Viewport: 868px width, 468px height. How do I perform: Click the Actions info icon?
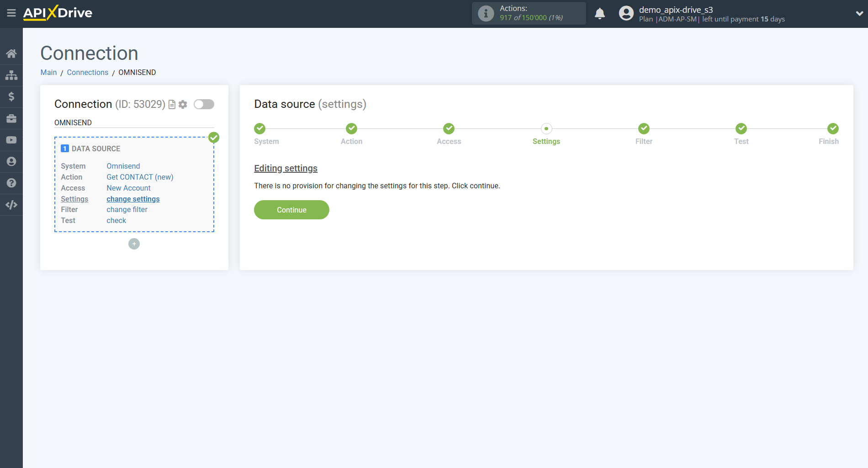coord(485,13)
